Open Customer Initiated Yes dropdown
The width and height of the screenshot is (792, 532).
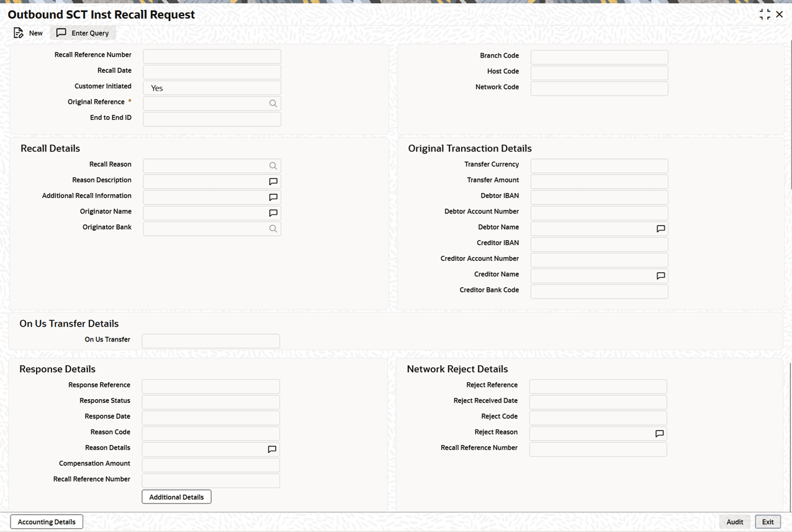(212, 88)
